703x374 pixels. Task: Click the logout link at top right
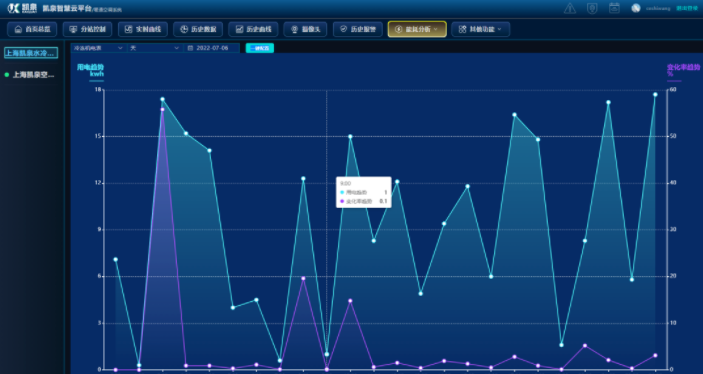pos(687,8)
